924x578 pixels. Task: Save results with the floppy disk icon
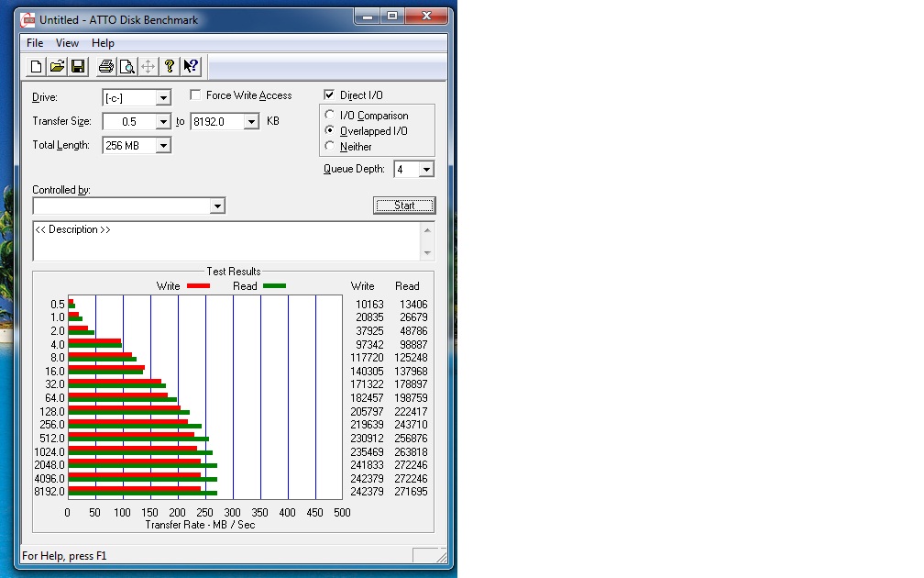click(78, 66)
